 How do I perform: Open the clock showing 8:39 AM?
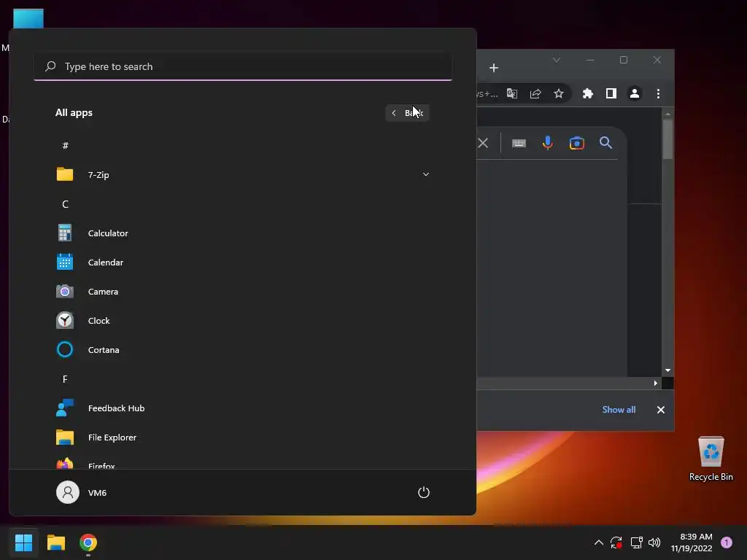click(x=692, y=542)
